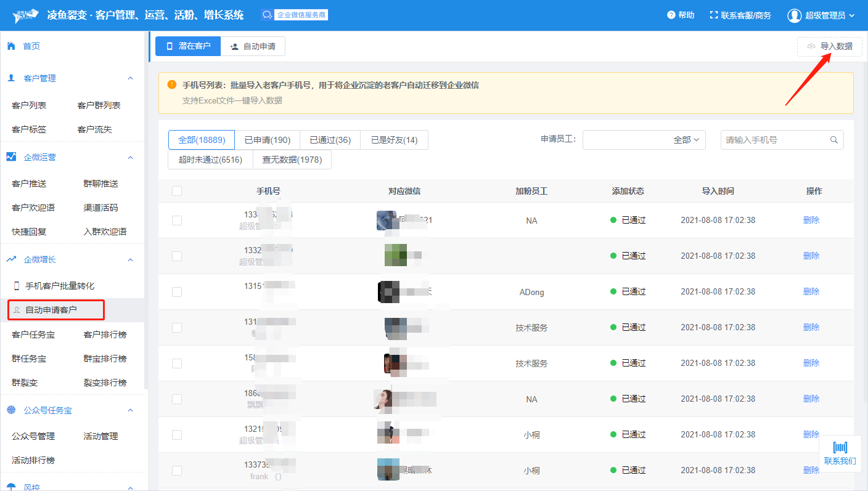This screenshot has width=868, height=491.
Task: Check the first row's checkbox
Action: pos(177,221)
